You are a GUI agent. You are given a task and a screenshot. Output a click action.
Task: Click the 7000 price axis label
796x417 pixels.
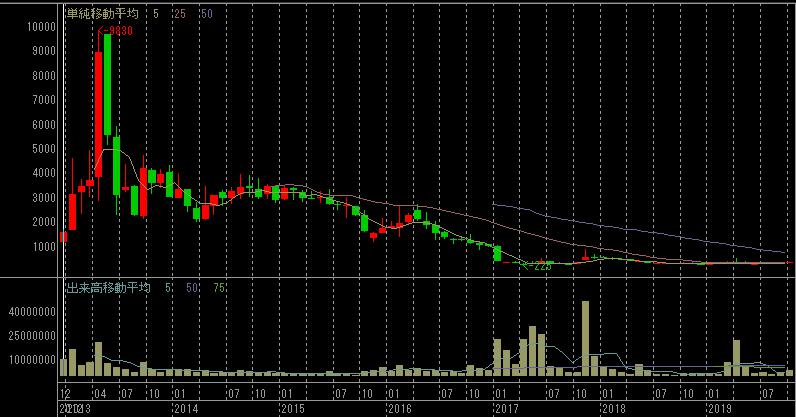(44, 100)
